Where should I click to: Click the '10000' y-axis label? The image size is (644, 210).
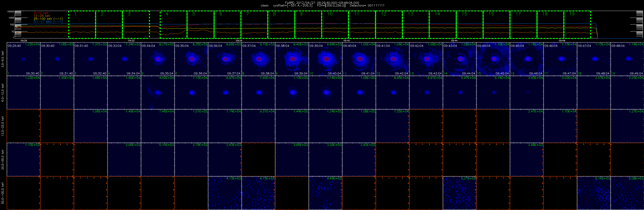[11, 11]
